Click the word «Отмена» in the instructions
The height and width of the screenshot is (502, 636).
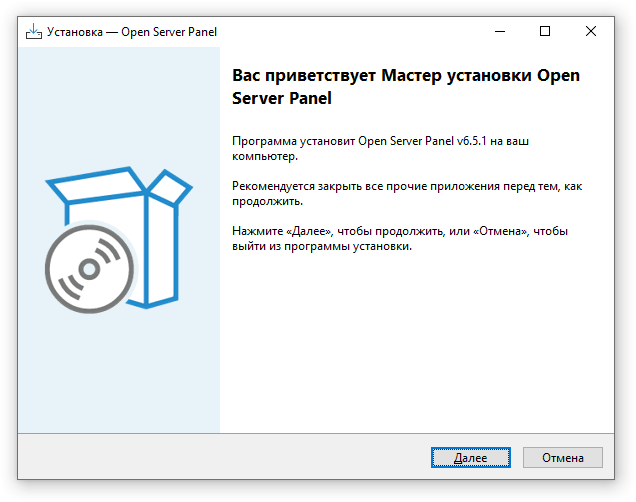501,231
